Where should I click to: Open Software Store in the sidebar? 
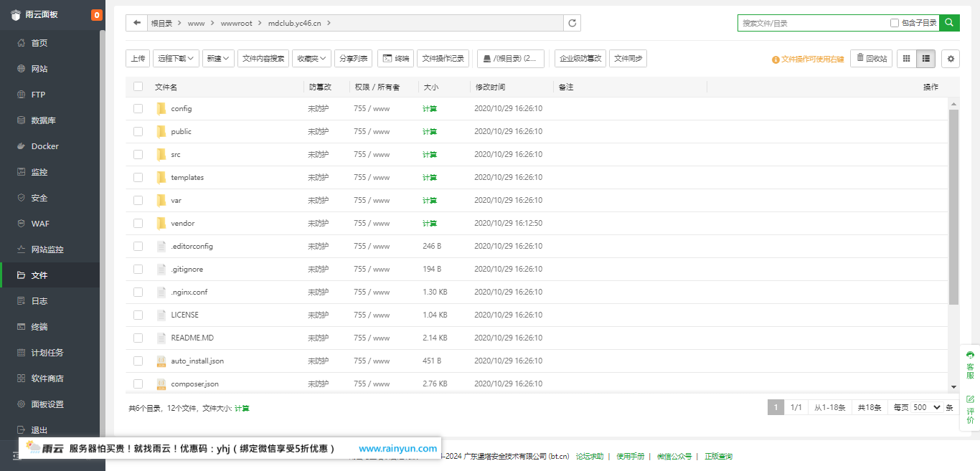pyautogui.click(x=50, y=379)
